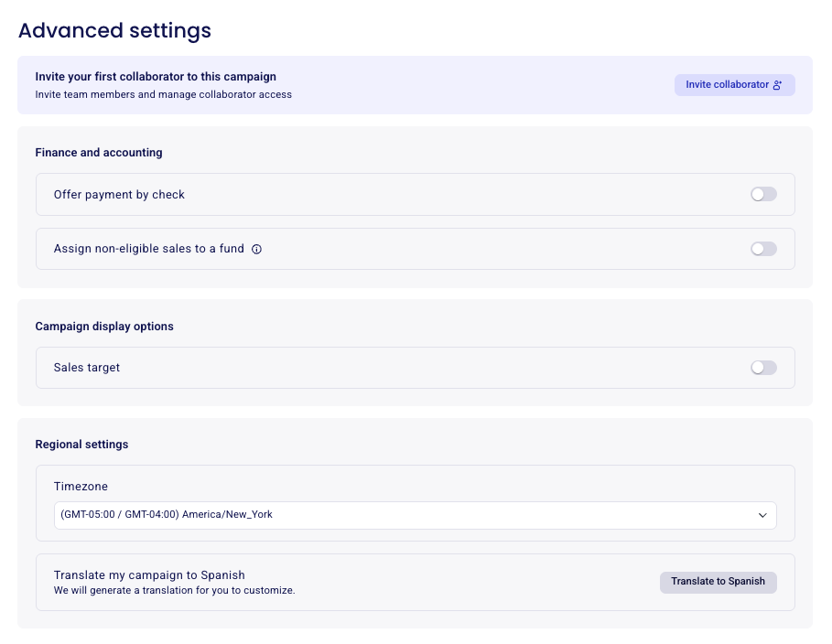This screenshot has height=644, width=832.
Task: Click the info icon beside non-eligible sales
Action: 256,250
